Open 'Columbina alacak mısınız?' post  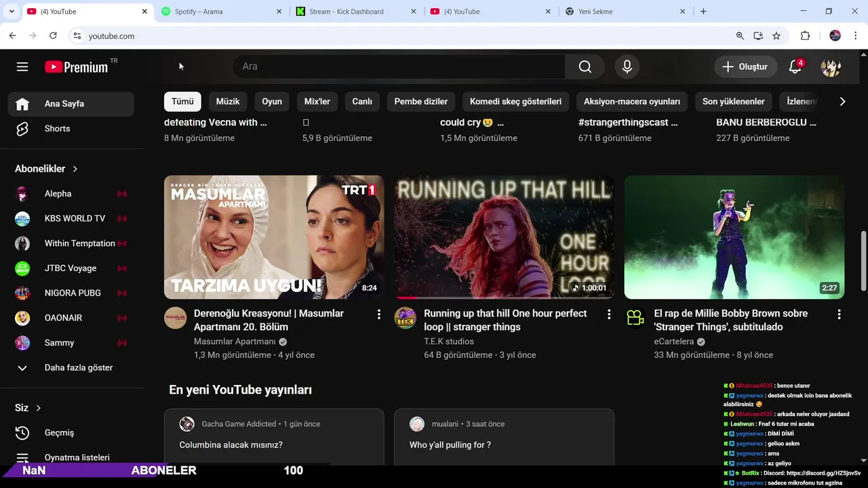(231, 445)
